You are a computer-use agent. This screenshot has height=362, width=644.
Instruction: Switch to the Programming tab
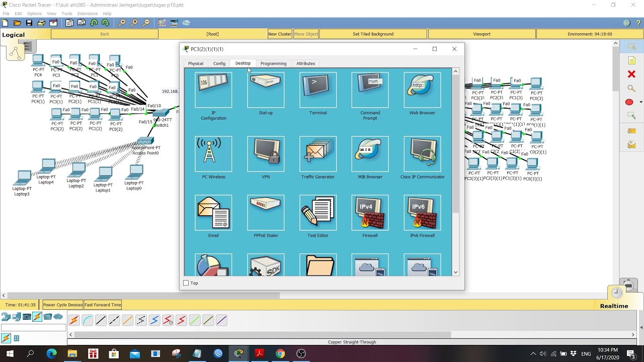273,63
